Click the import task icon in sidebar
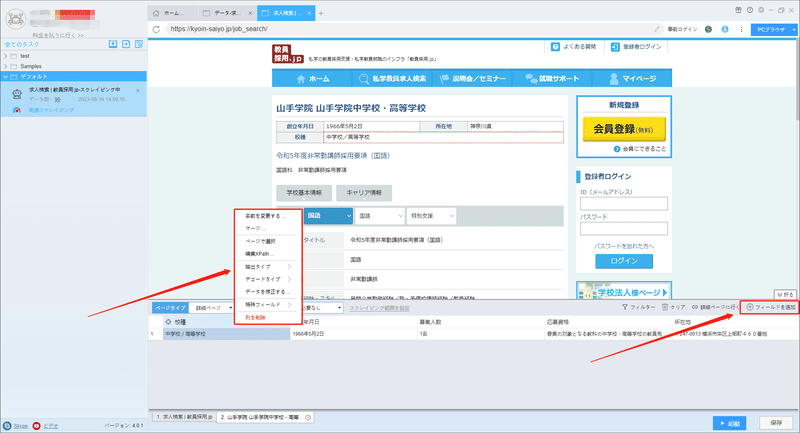This screenshot has width=800, height=433. click(x=113, y=44)
